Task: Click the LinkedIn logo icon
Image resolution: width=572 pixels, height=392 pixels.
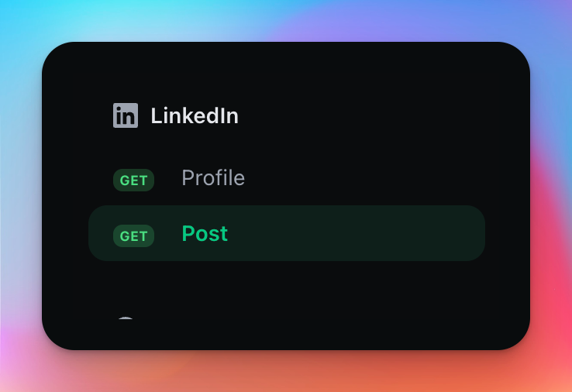Action: pos(125,115)
